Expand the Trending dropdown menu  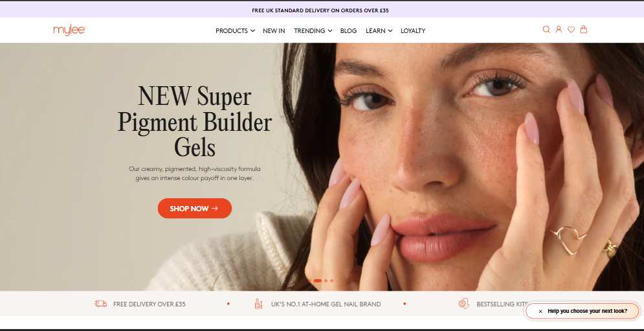click(313, 31)
